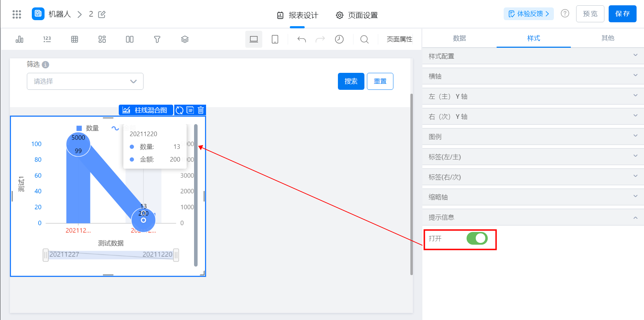Click the left data zoom handle
Viewport: 644px width, 320px height.
pos(46,255)
